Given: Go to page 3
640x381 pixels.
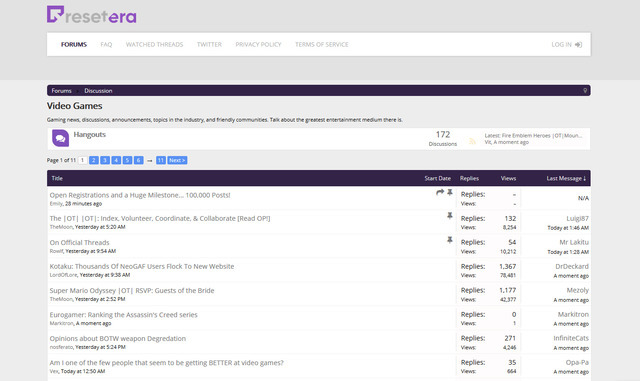Looking at the screenshot, I should pos(105,160).
